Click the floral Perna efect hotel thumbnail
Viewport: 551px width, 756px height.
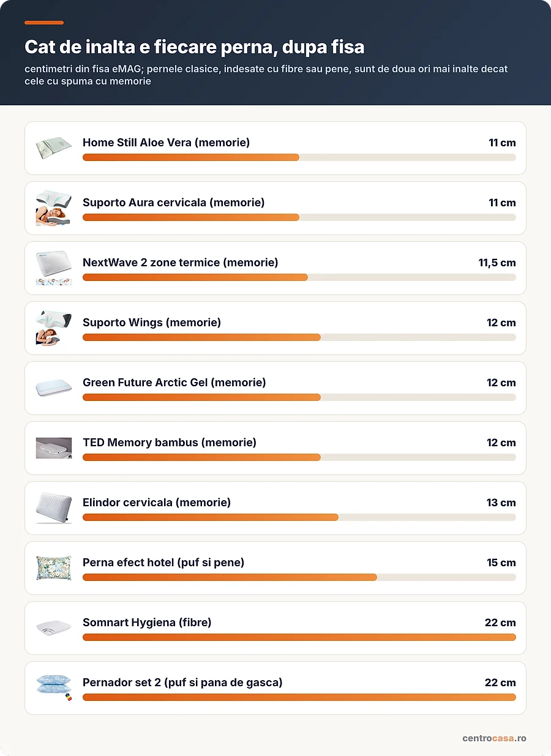pos(54,568)
